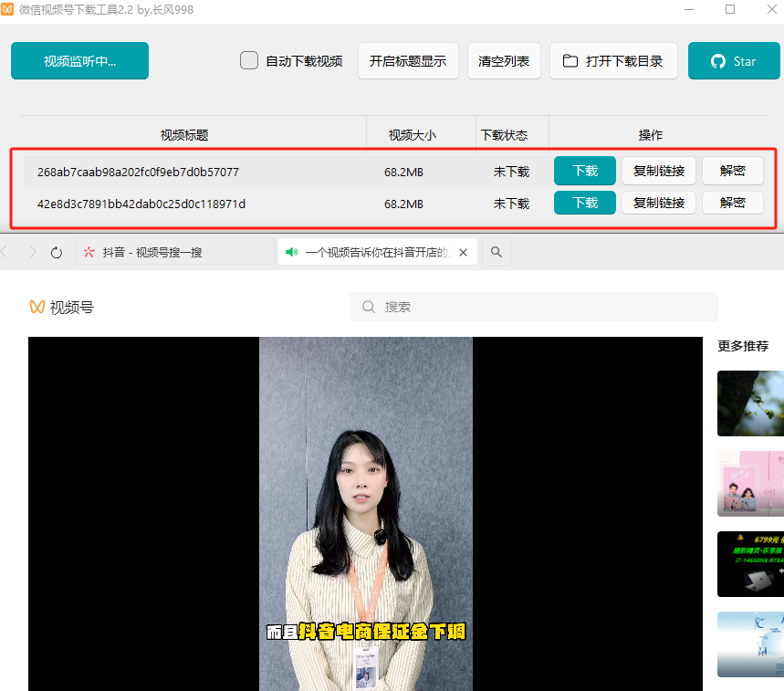Decrypt the first video with 解密

(732, 171)
